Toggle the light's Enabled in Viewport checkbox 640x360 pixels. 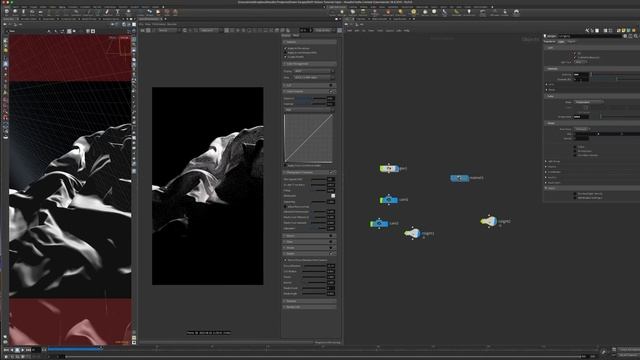pos(576,58)
